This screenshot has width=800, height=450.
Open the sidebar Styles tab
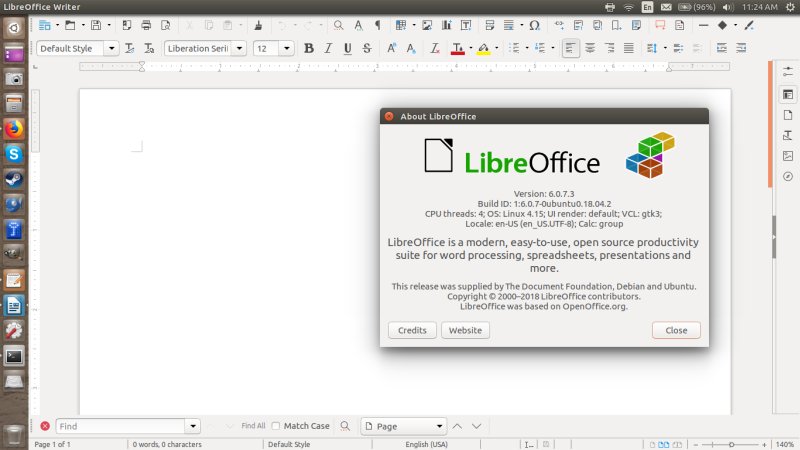pos(788,135)
